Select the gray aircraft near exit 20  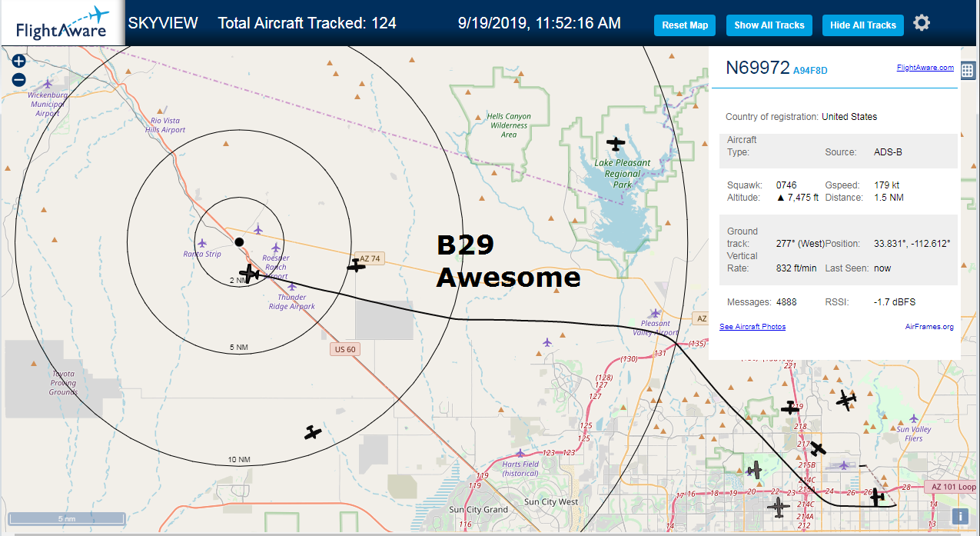coord(754,468)
